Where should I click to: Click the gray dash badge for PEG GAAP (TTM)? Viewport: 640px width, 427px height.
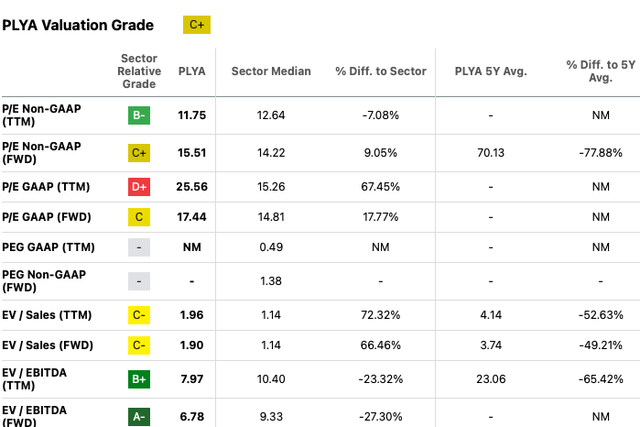(x=139, y=247)
